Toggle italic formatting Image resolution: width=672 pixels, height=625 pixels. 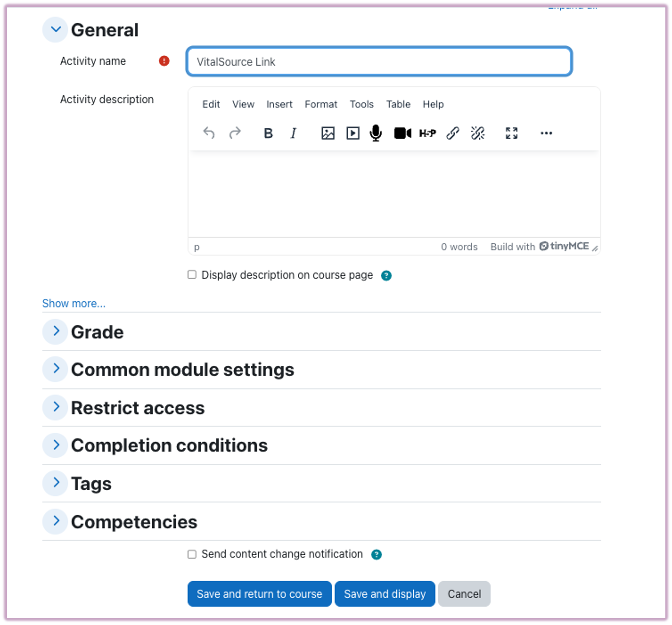pyautogui.click(x=293, y=133)
